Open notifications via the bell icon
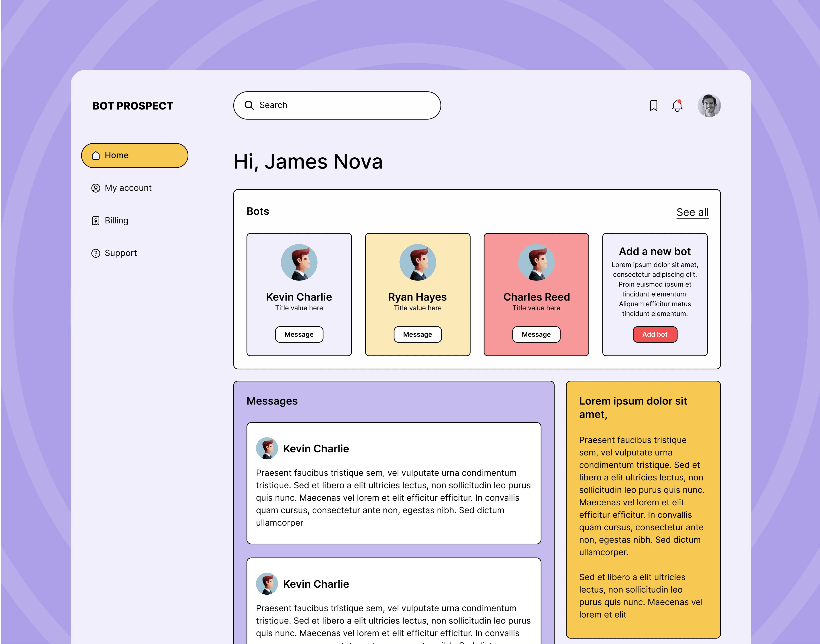820x644 pixels. (677, 106)
